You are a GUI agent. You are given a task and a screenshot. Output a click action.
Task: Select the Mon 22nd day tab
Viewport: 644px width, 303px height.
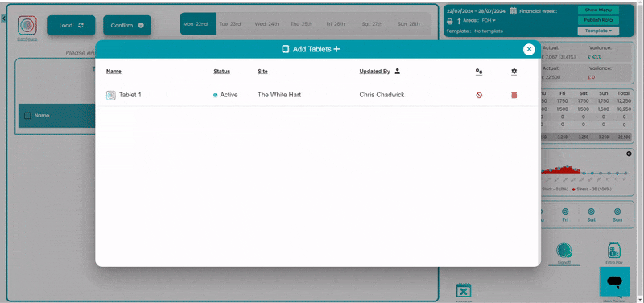click(x=197, y=24)
